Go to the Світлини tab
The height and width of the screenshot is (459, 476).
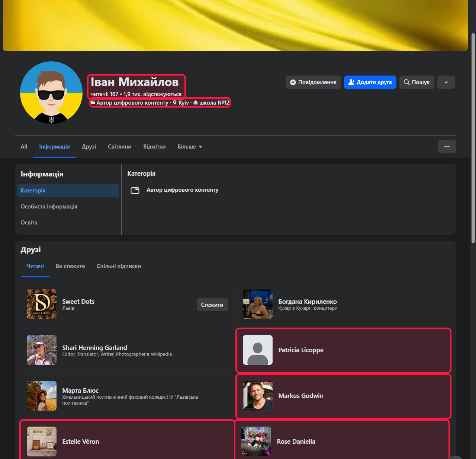[119, 147]
